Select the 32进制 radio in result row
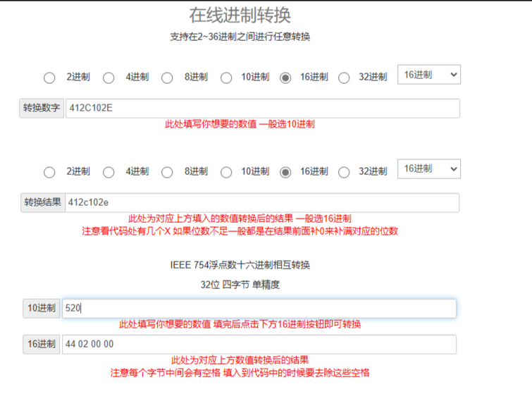 click(344, 172)
